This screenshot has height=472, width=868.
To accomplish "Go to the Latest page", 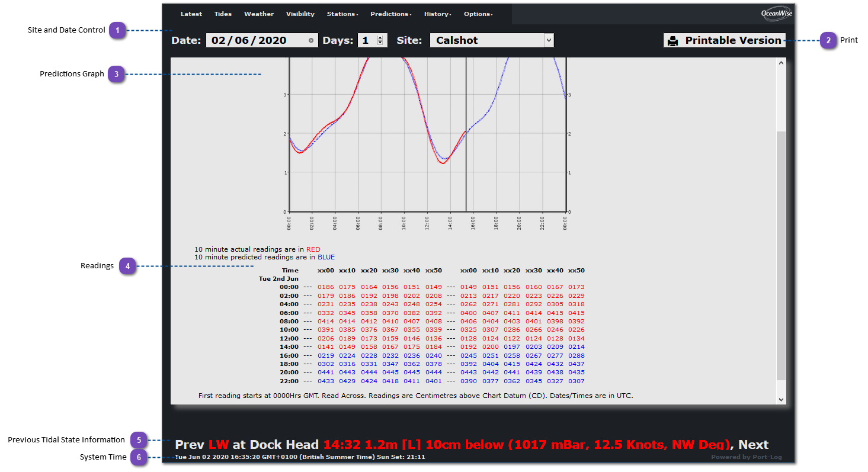I will [191, 14].
